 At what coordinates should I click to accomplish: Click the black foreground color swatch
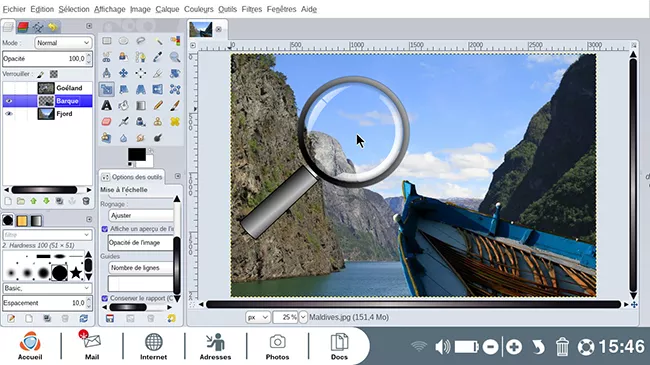(136, 154)
